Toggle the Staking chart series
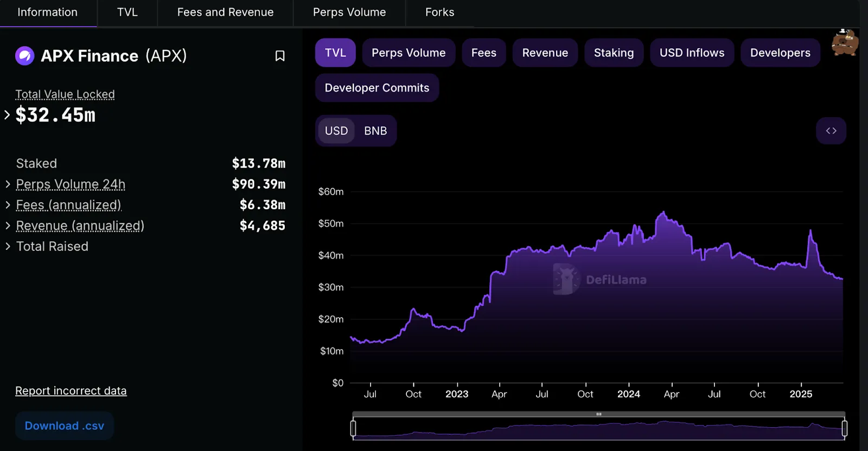 point(614,53)
